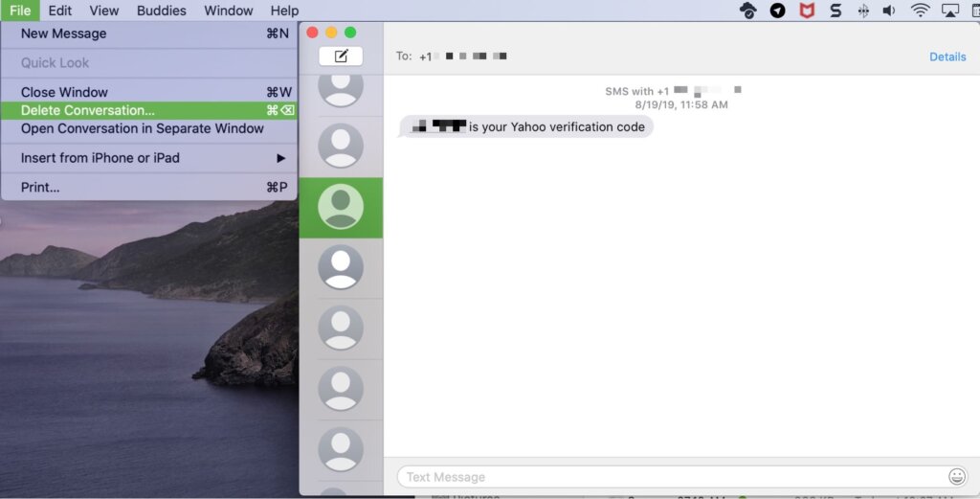Open conversation directly above the highlighted one
This screenshot has width=980, height=499.
coord(341,146)
